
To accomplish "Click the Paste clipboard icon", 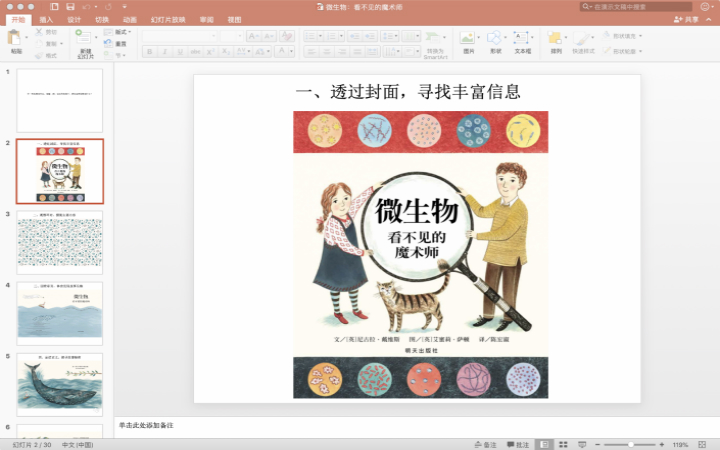I will 15,37.
